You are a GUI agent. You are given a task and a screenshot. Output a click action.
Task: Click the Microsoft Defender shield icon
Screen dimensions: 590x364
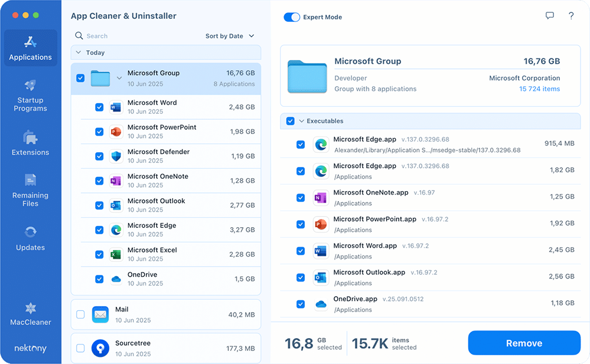(116, 156)
